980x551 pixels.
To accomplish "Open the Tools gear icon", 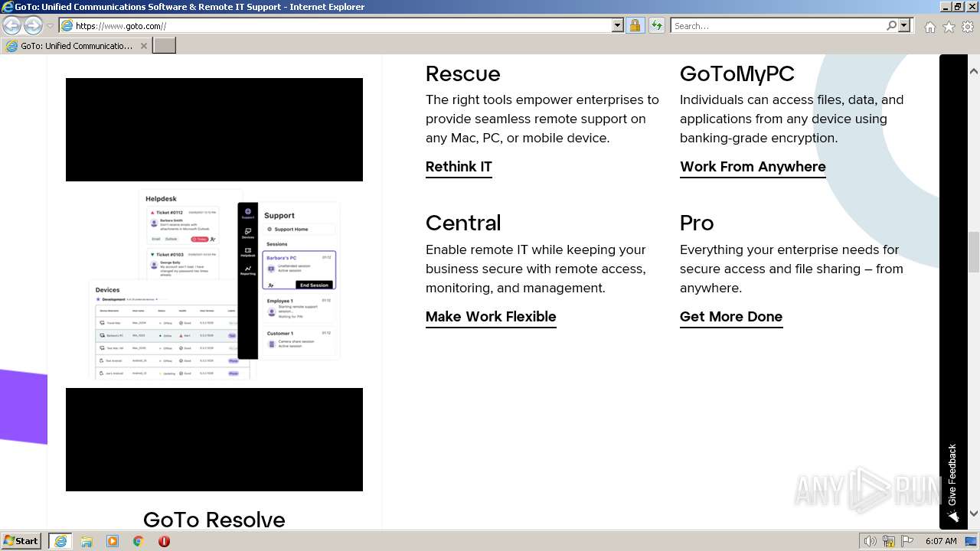I will 968,27.
